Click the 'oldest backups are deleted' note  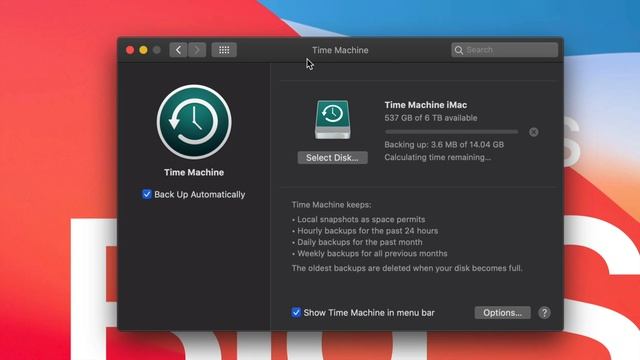[x=407, y=268]
